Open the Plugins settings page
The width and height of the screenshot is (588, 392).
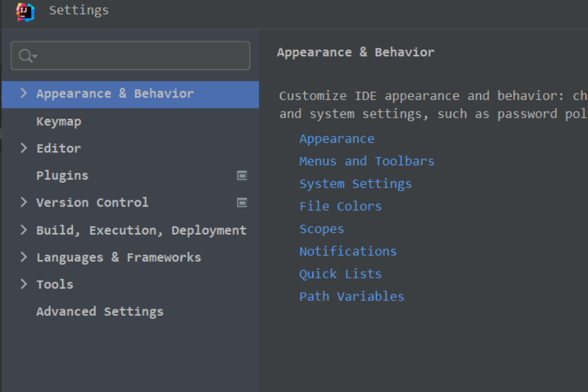(x=62, y=176)
